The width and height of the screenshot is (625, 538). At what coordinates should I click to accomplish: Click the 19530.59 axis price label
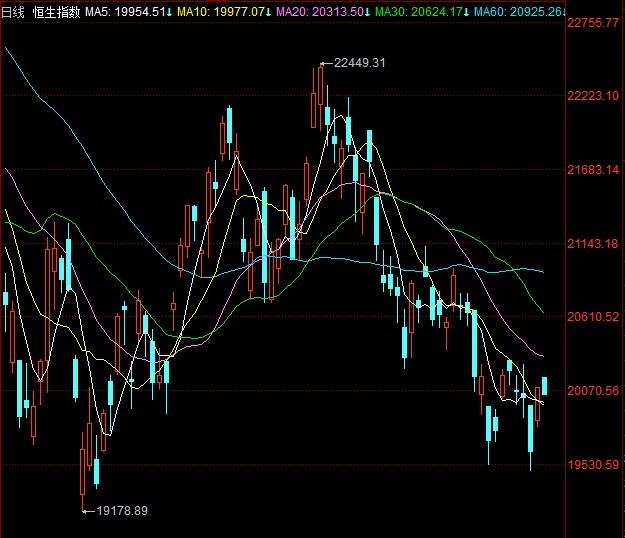point(594,465)
